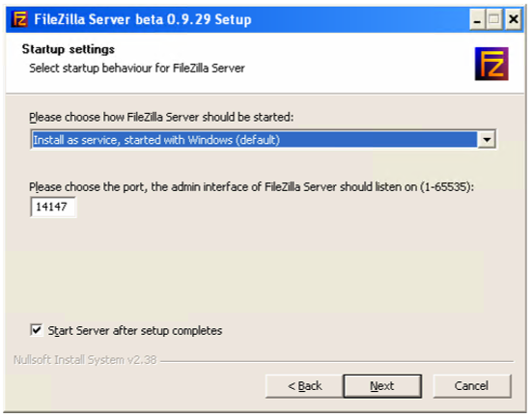Click the title bar text 'FileZilla Server beta'
The width and height of the screenshot is (532, 418).
pos(143,19)
